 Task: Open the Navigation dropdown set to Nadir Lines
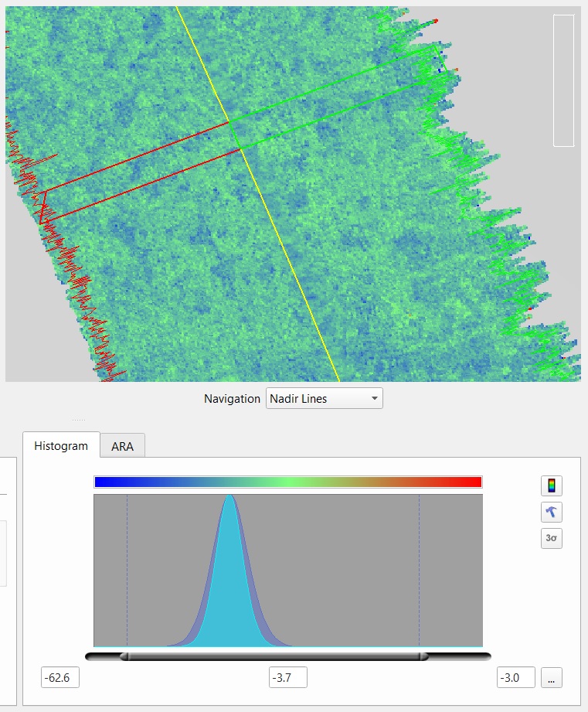[324, 398]
